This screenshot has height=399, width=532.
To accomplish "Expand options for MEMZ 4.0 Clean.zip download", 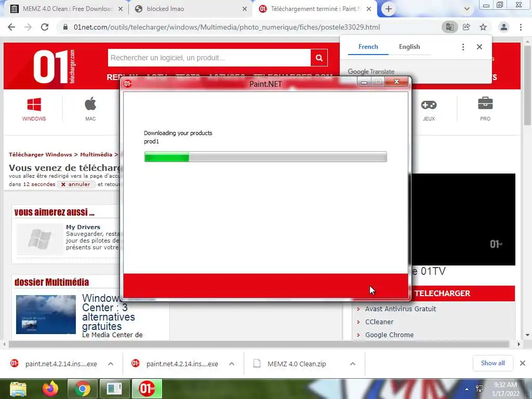I will (x=353, y=364).
